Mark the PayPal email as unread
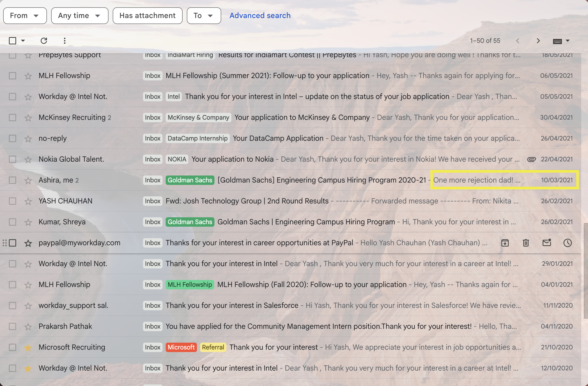 (547, 243)
